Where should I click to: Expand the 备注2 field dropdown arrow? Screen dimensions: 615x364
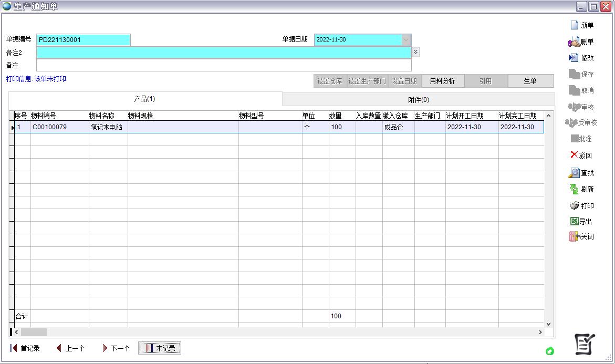tap(416, 52)
